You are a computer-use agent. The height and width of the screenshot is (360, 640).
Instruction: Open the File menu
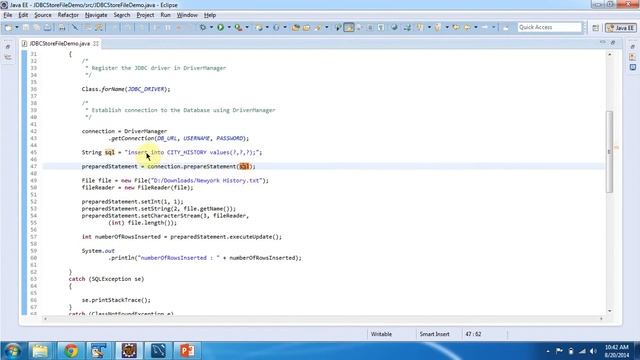click(8, 15)
